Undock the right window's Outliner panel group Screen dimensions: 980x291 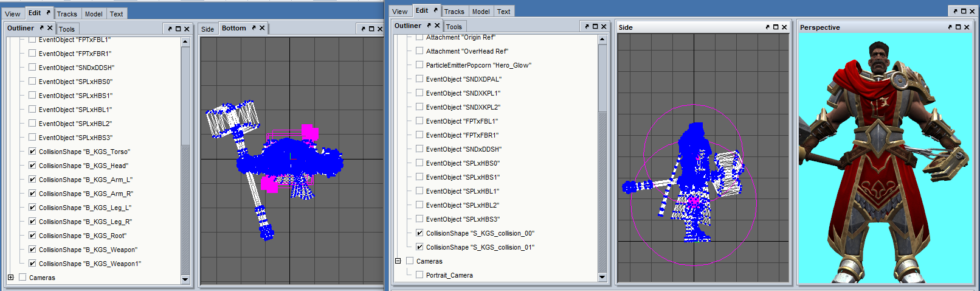pyautogui.click(x=587, y=26)
